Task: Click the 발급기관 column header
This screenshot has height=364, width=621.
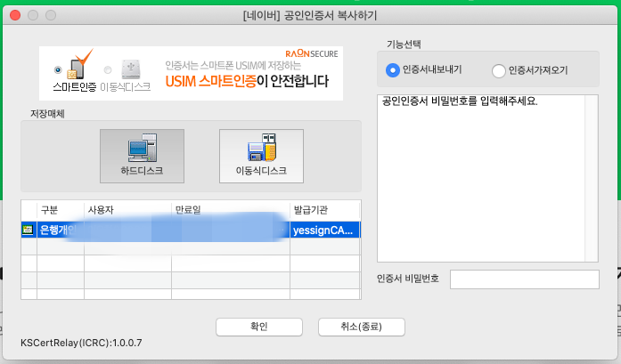Action: (x=325, y=210)
